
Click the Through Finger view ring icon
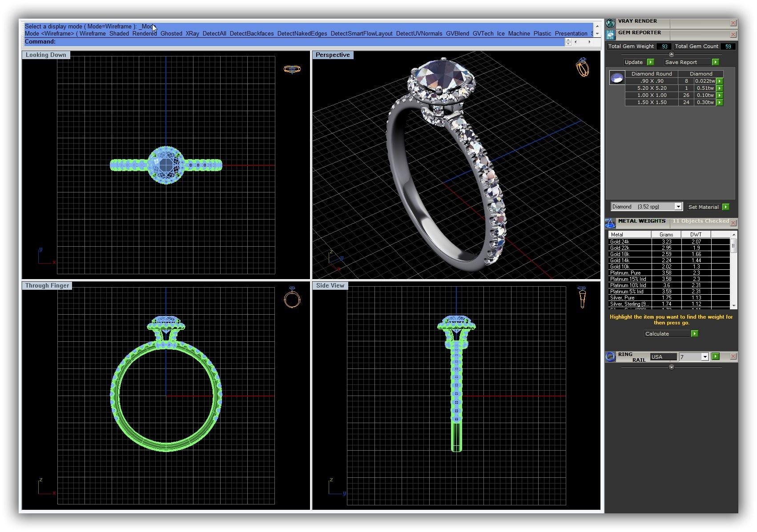[292, 298]
